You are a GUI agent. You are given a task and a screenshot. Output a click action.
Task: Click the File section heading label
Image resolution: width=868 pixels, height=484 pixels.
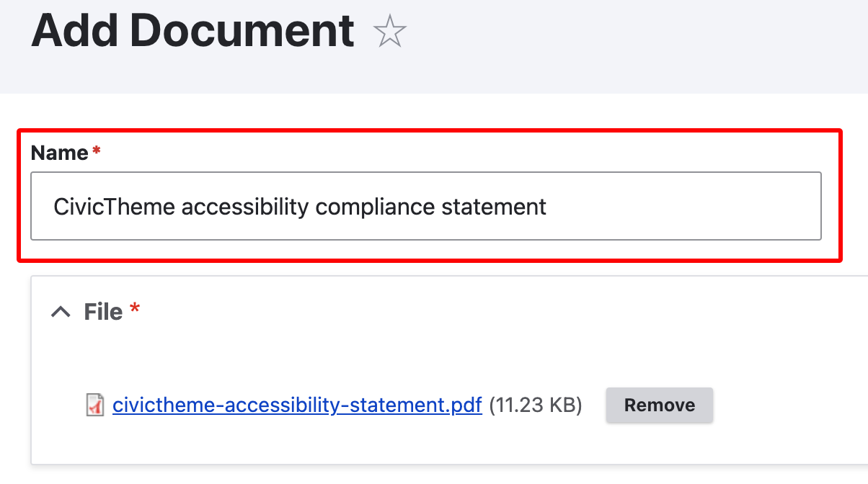click(103, 312)
